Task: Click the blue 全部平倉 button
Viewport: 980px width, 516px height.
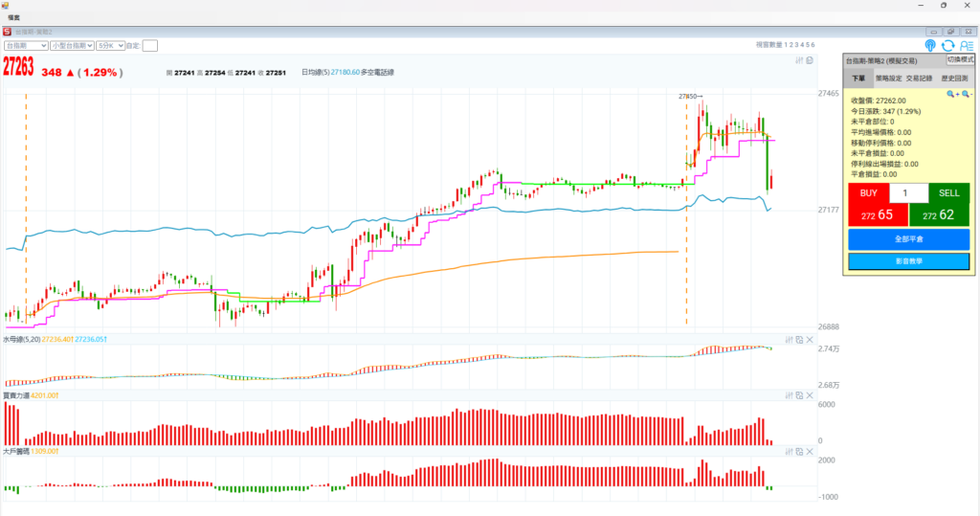Action: pos(908,238)
